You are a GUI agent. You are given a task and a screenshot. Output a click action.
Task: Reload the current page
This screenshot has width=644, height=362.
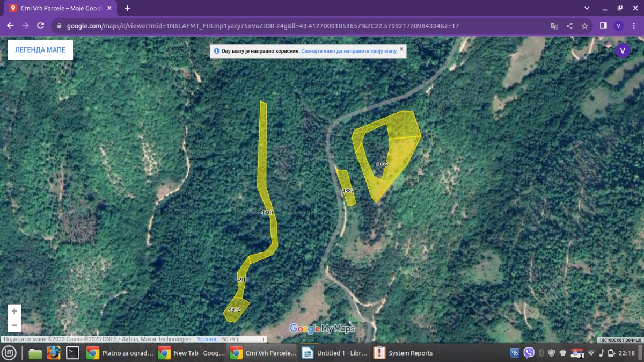40,26
